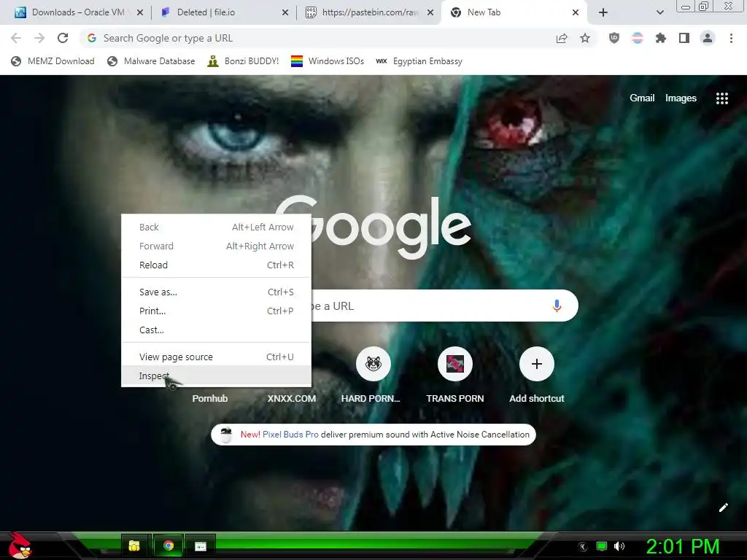
Task: Open Chrome's three-dot menu
Action: tap(731, 38)
